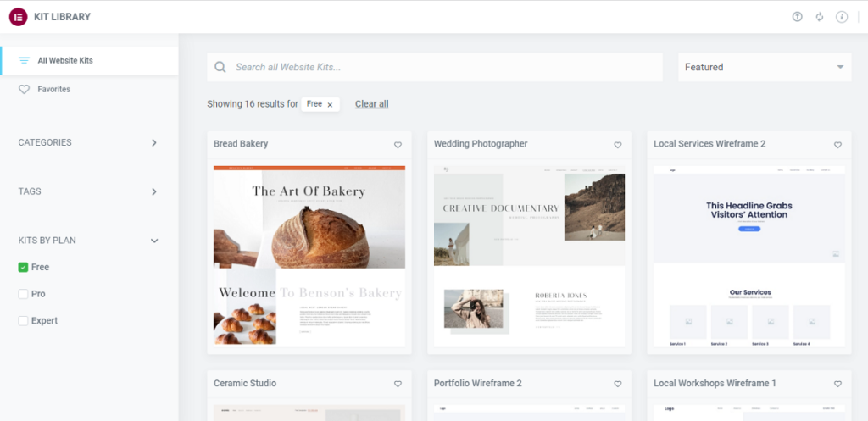The width and height of the screenshot is (868, 421).
Task: Favorite Portfolio Wireframe 2 heart
Action: point(618,384)
